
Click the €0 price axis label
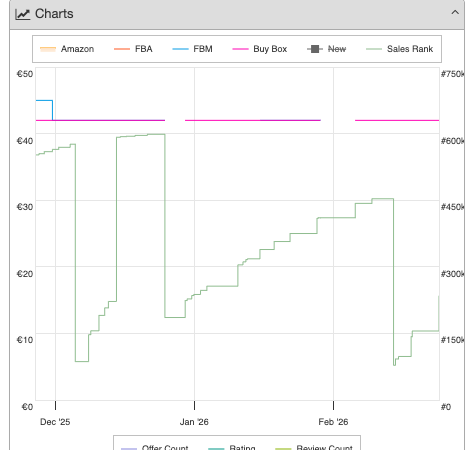(x=27, y=407)
